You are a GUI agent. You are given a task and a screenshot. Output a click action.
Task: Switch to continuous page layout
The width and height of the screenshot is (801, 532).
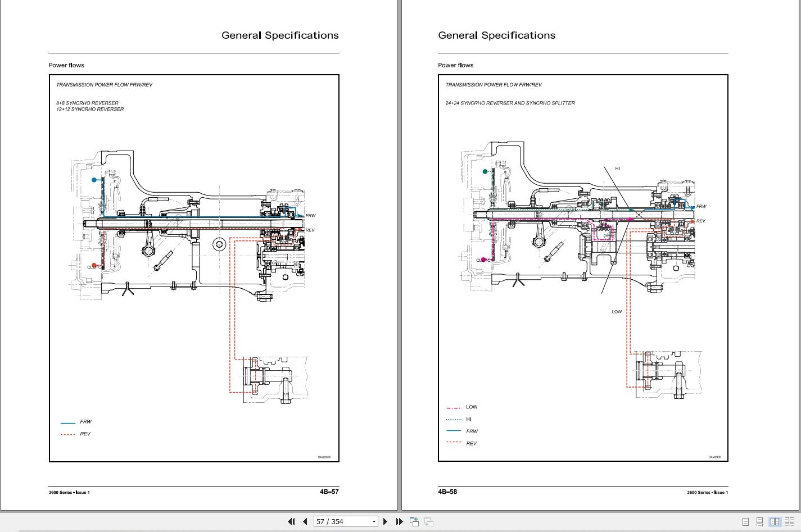(x=760, y=522)
